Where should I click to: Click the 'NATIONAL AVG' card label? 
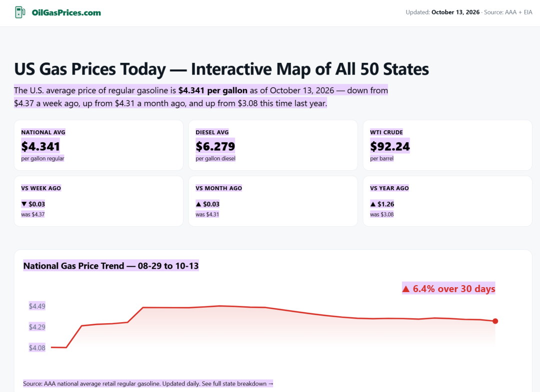click(43, 132)
